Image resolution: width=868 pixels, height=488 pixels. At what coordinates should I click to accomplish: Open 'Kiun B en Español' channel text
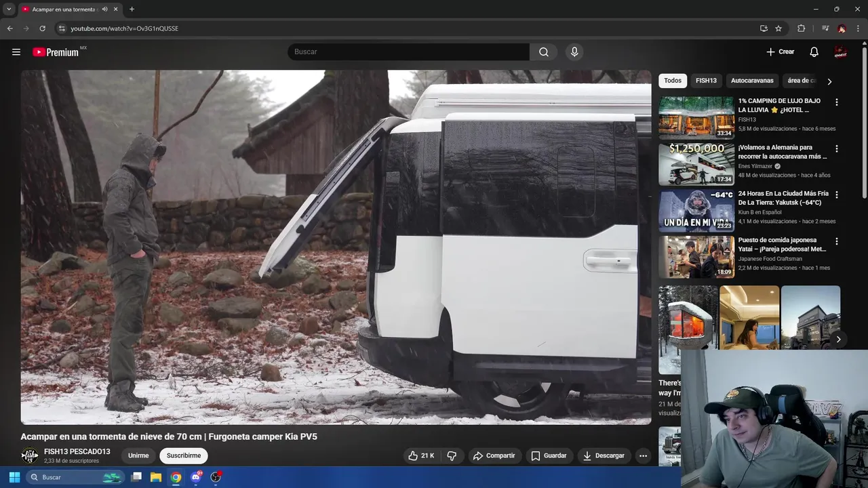[760, 212]
